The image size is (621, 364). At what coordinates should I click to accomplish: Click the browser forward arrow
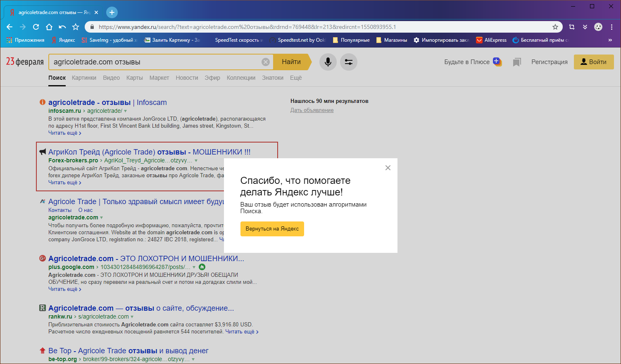tap(23, 27)
